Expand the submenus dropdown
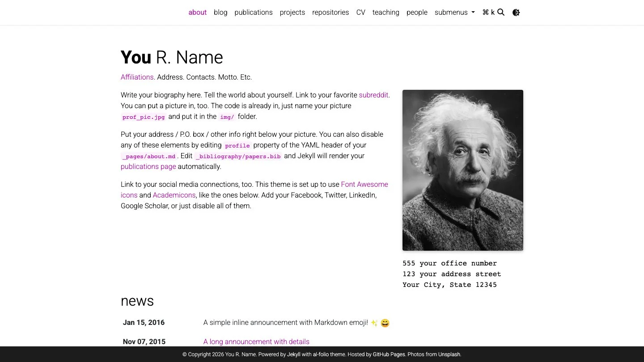This screenshot has height=362, width=644. tap(454, 13)
